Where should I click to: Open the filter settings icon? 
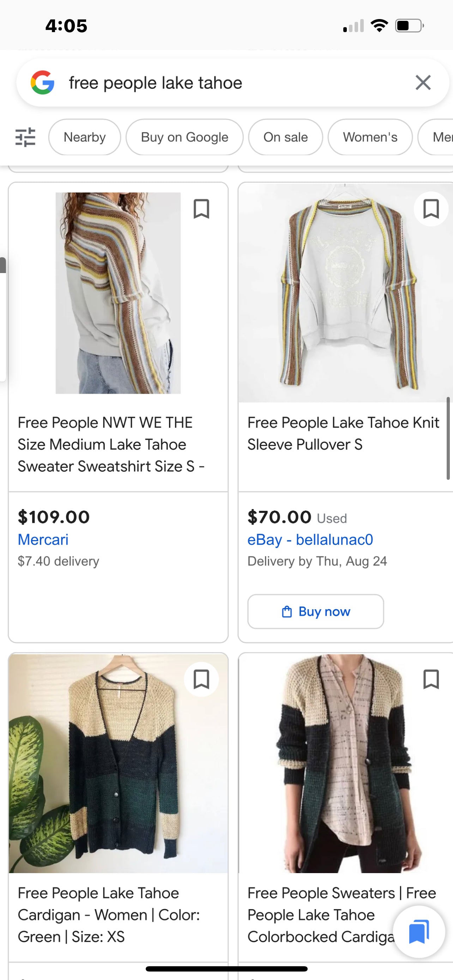click(x=25, y=137)
